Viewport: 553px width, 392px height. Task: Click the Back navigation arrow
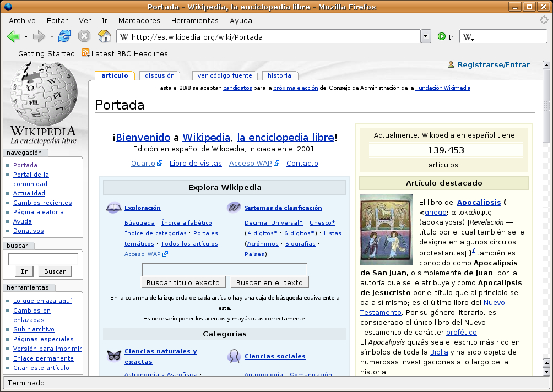(x=13, y=37)
